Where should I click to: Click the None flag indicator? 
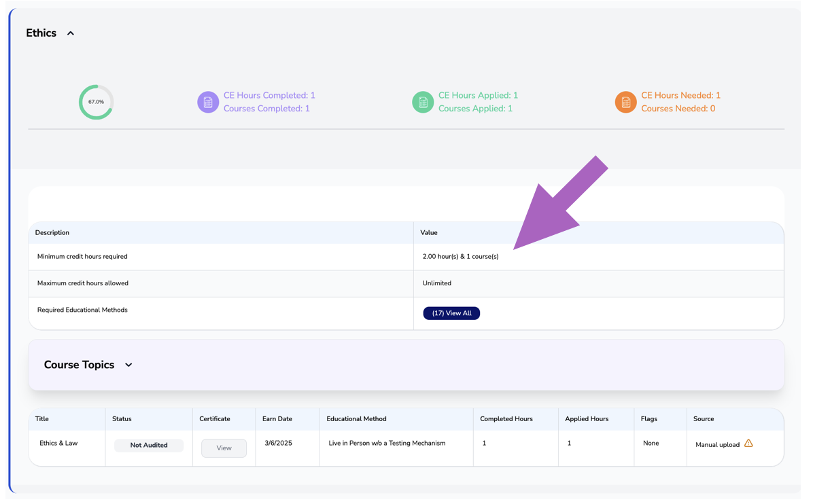(x=651, y=443)
